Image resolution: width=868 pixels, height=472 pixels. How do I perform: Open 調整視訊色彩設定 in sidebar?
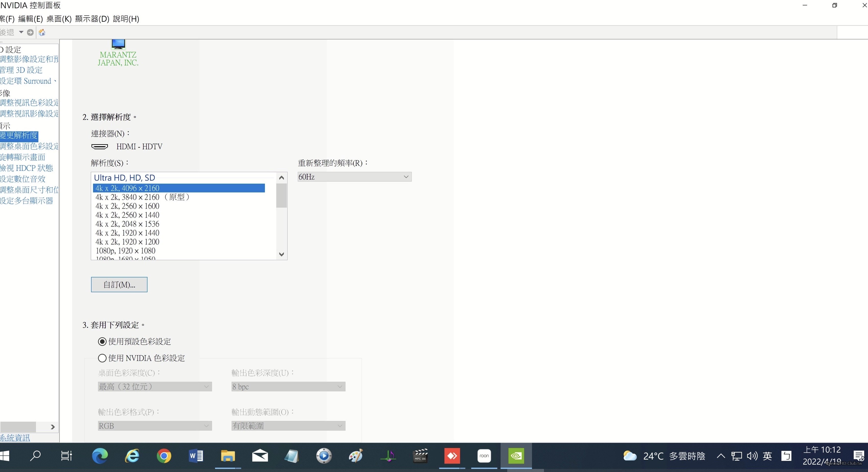29,102
